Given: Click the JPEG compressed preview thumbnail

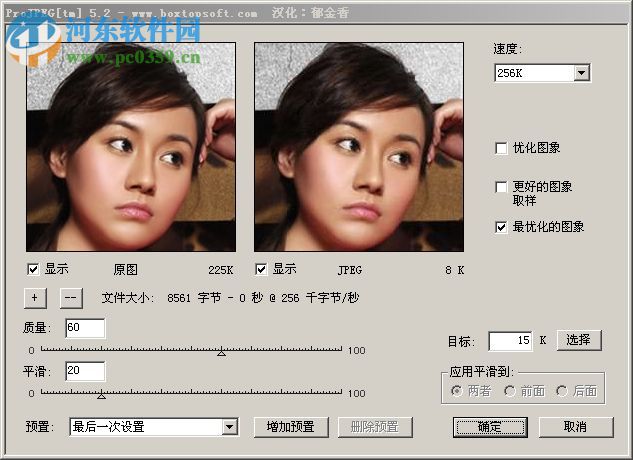Looking at the screenshot, I should (359, 147).
